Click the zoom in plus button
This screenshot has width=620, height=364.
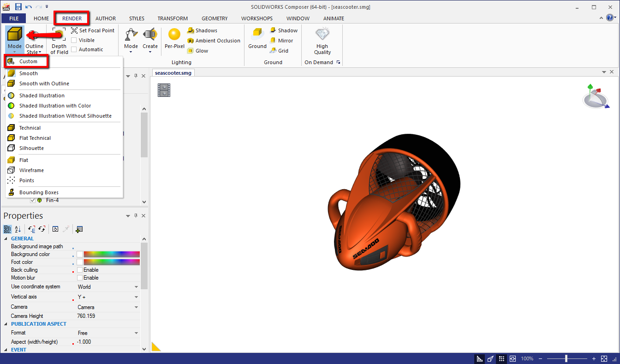(594, 358)
